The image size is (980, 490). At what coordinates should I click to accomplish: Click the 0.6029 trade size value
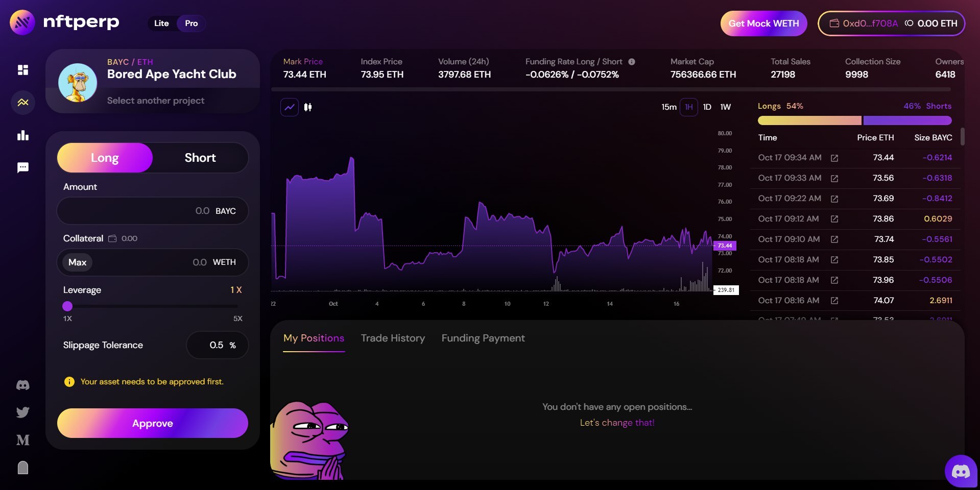[938, 219]
